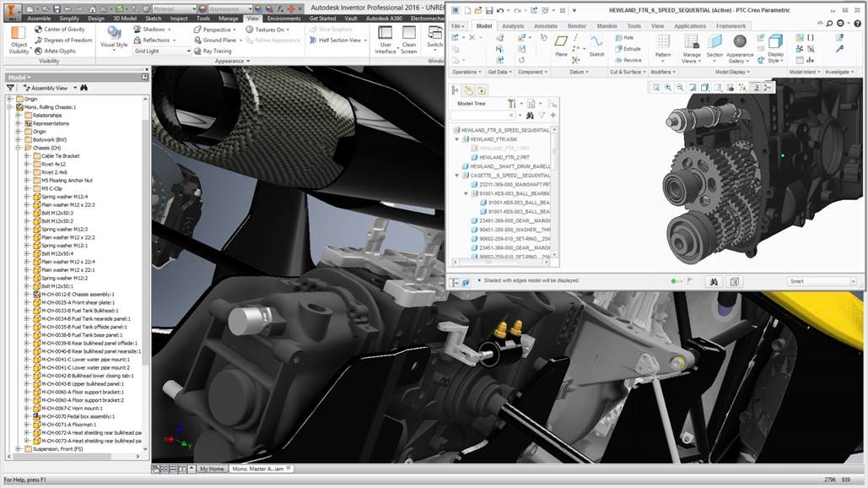Open the Material dropdown in Inventor toolbar
This screenshot has height=488, width=868.
(174, 8)
